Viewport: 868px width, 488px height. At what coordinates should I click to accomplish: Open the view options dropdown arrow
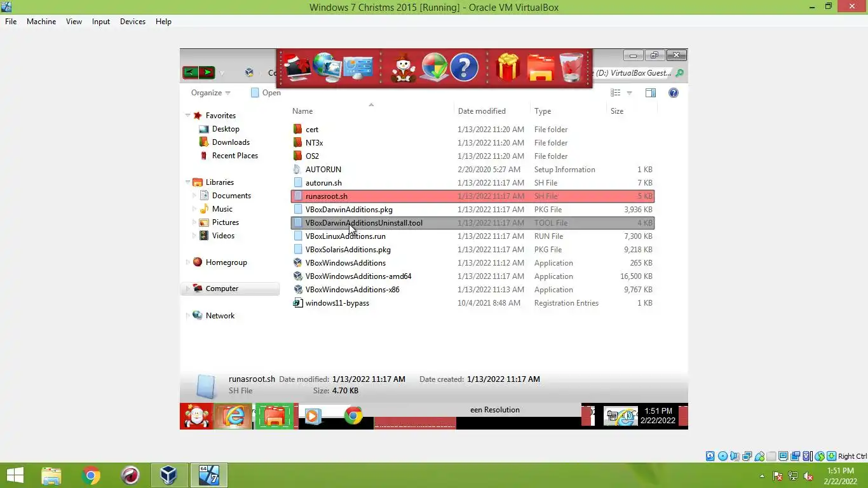(x=630, y=93)
